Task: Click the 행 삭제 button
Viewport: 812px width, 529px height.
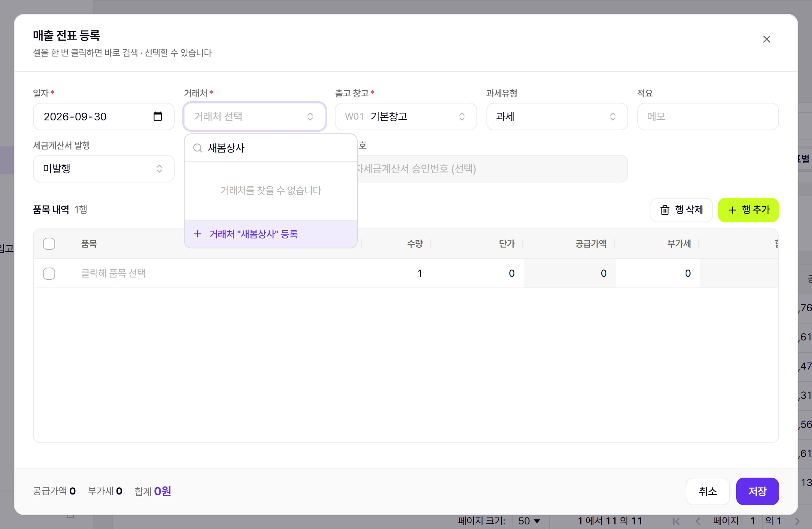Action: click(x=681, y=210)
